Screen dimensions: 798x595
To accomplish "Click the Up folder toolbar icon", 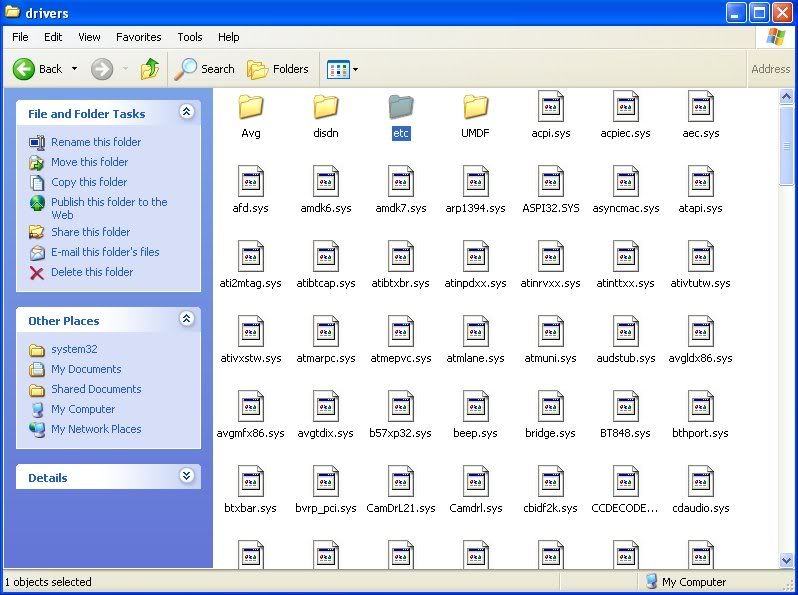I will coord(150,69).
